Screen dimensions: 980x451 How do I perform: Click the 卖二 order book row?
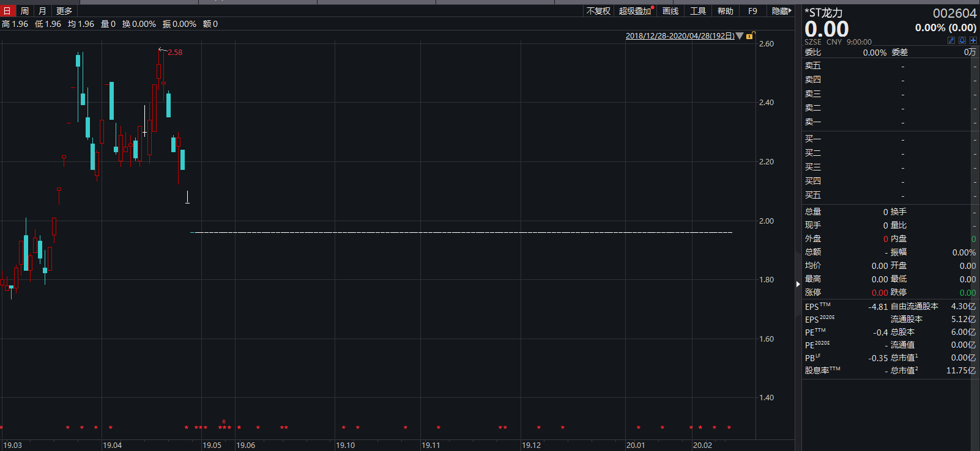[891, 108]
